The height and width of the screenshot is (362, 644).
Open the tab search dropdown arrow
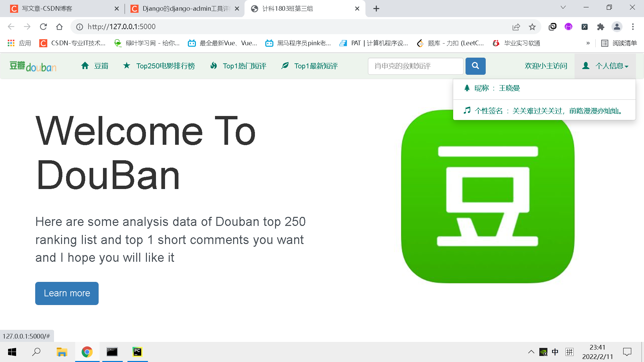point(563,7)
